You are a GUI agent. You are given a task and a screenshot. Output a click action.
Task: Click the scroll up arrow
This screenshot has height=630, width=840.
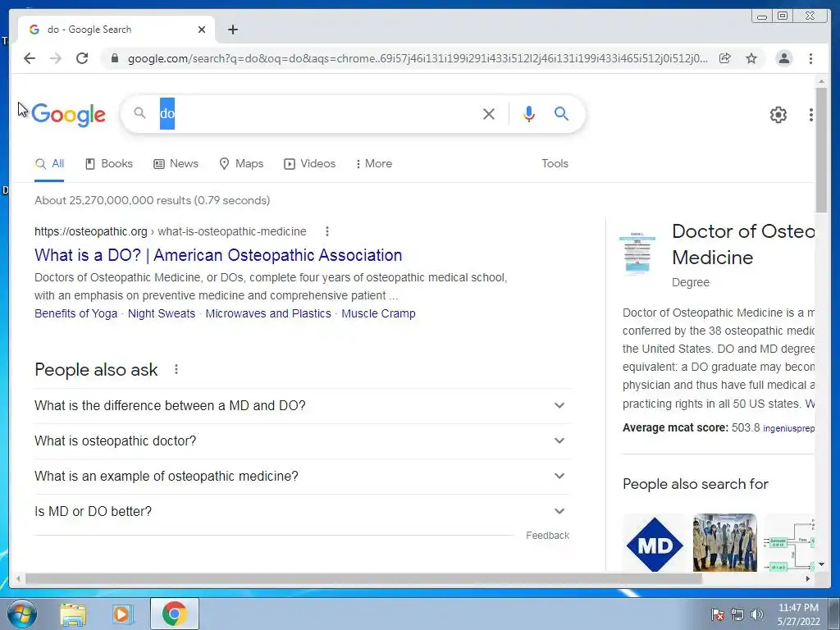click(x=821, y=81)
